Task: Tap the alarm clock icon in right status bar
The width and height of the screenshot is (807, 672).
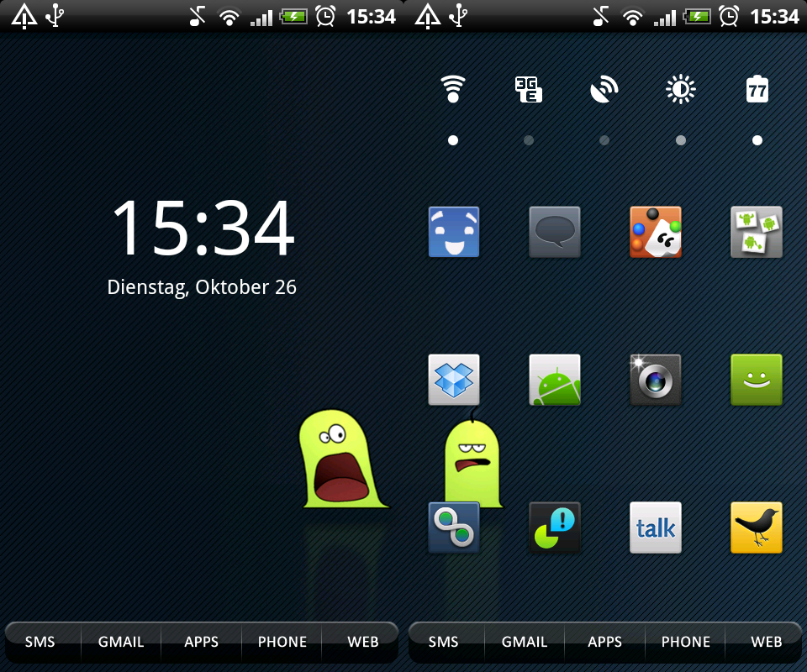Action: (729, 17)
